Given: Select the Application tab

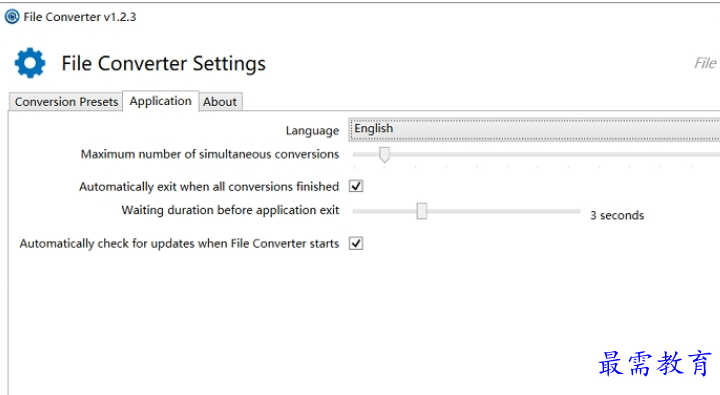Looking at the screenshot, I should [x=160, y=101].
